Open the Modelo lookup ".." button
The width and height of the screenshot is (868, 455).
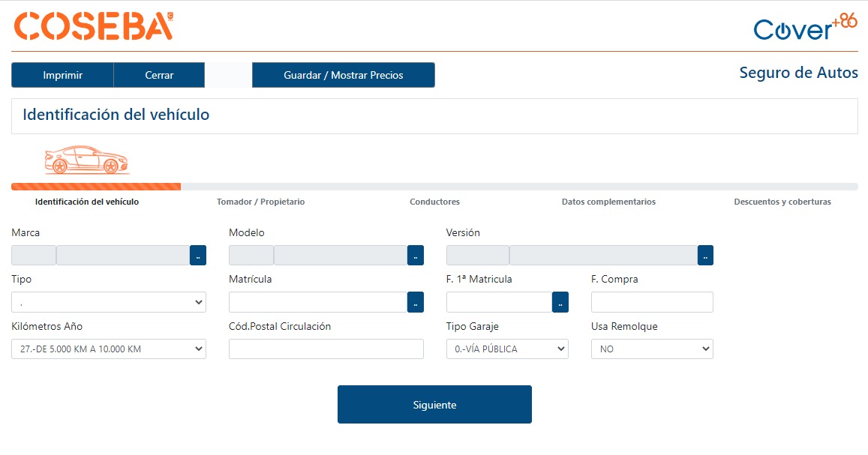416,256
